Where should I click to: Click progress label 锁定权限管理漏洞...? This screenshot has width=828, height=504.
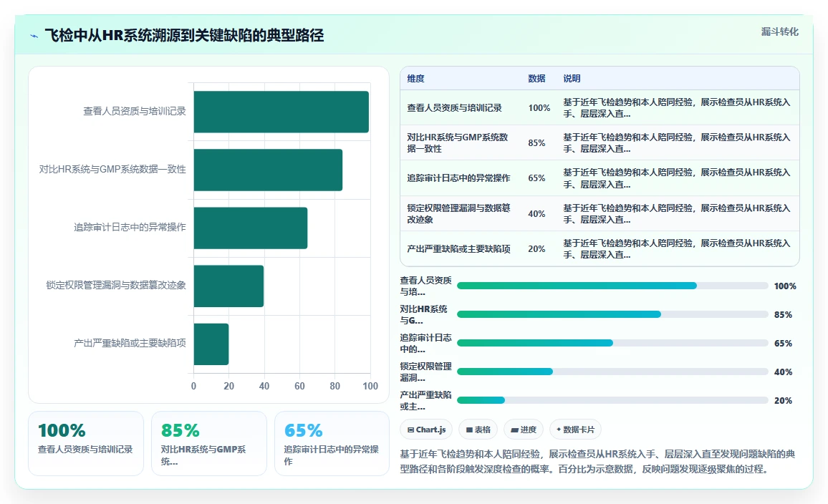pyautogui.click(x=425, y=372)
